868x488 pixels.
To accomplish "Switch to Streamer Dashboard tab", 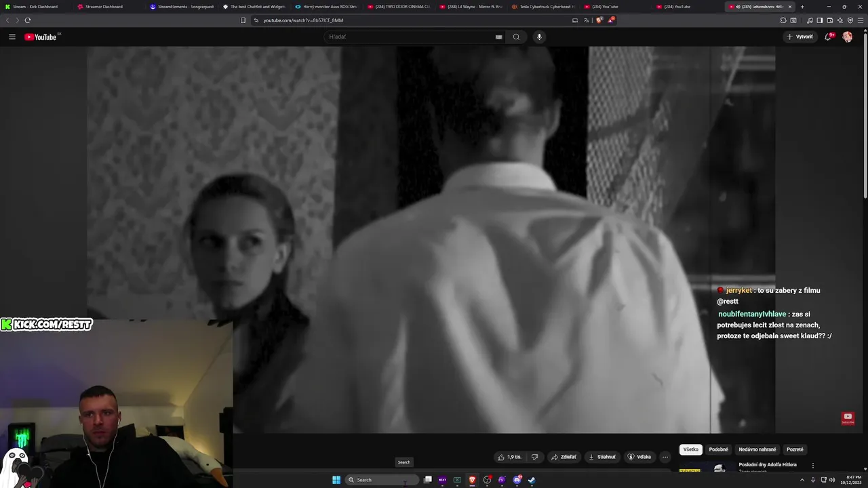I will [x=107, y=7].
